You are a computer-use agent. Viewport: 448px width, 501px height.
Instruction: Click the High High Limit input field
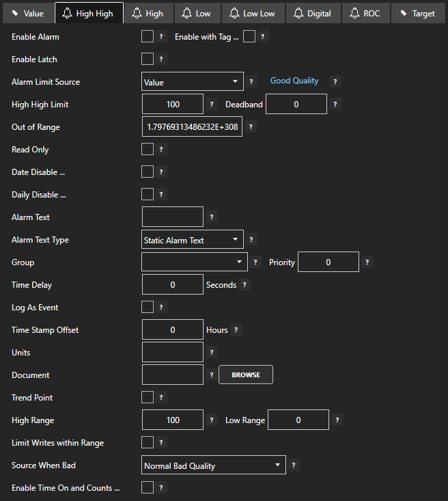(x=173, y=105)
